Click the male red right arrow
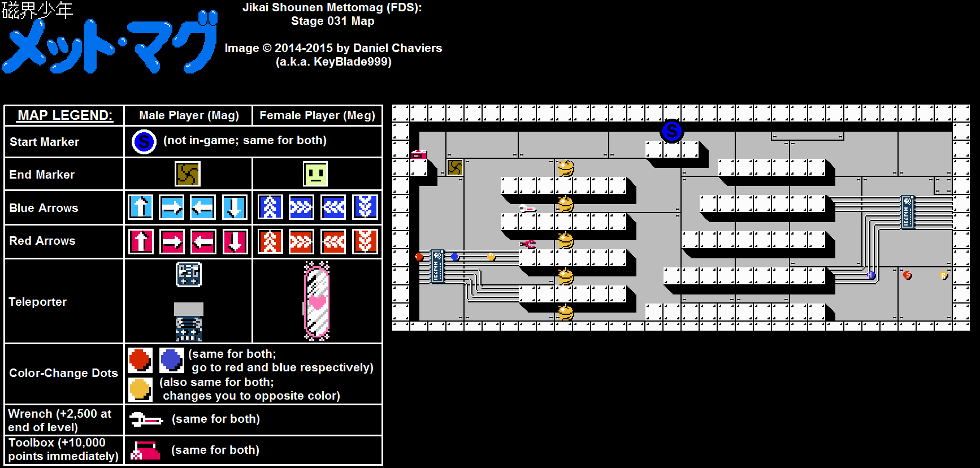This screenshot has height=468, width=980. (x=172, y=241)
